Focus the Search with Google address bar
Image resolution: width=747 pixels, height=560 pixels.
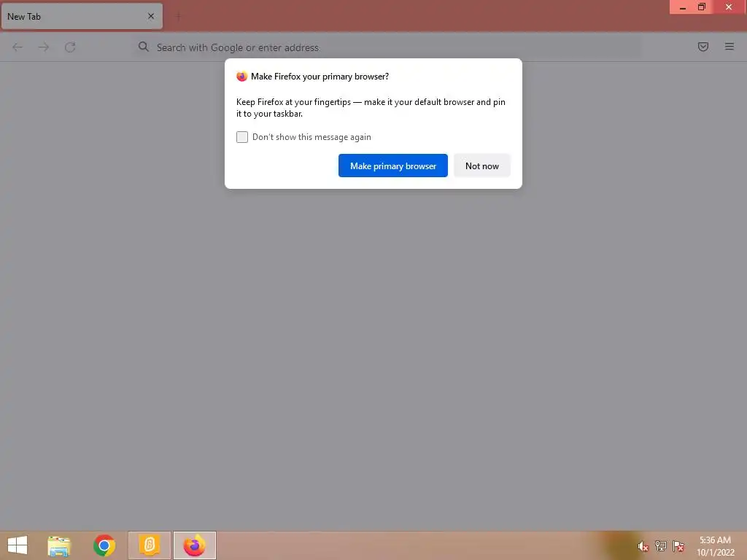pos(387,47)
